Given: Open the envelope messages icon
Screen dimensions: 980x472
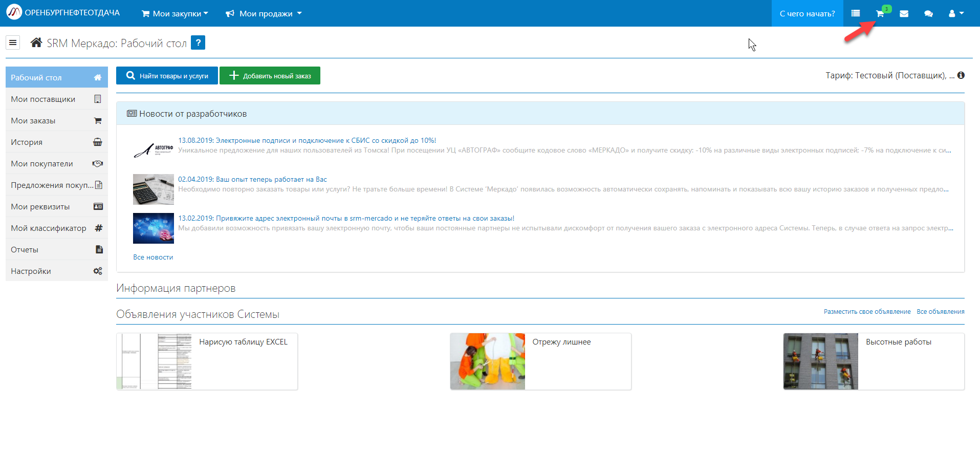Looking at the screenshot, I should tap(904, 14).
